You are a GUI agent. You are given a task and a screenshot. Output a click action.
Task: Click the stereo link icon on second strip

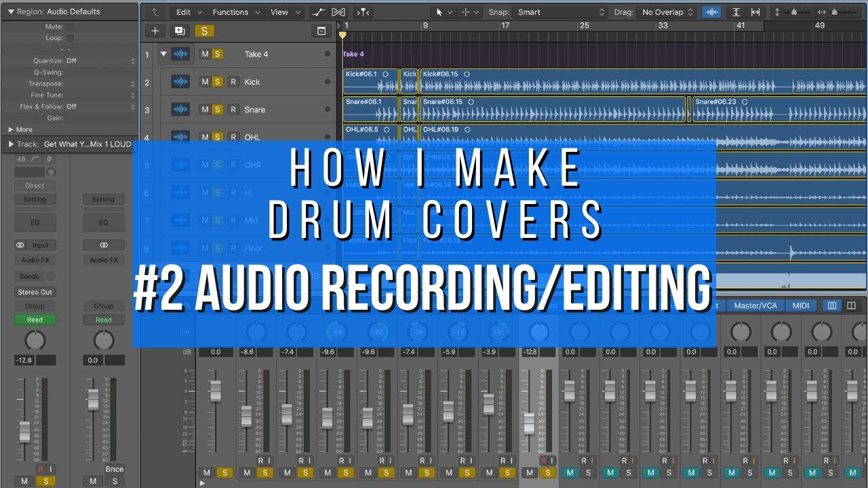(x=104, y=245)
